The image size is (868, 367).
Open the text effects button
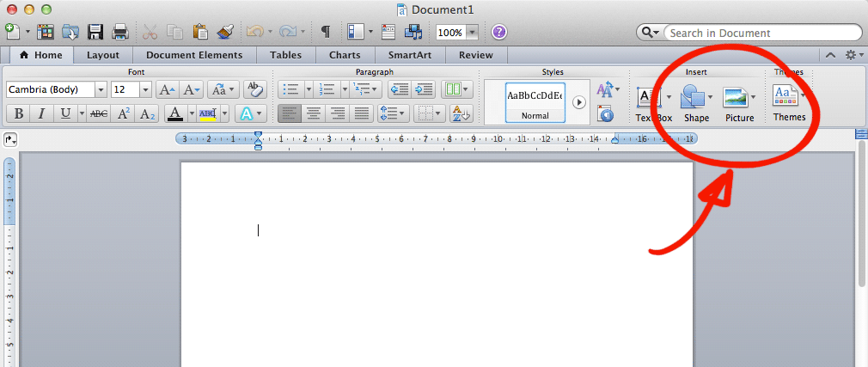[x=251, y=113]
